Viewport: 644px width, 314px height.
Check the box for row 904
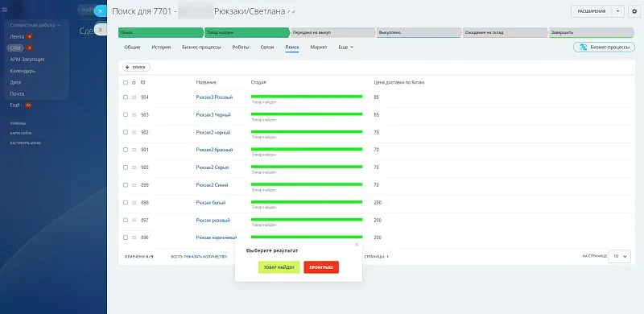click(126, 97)
